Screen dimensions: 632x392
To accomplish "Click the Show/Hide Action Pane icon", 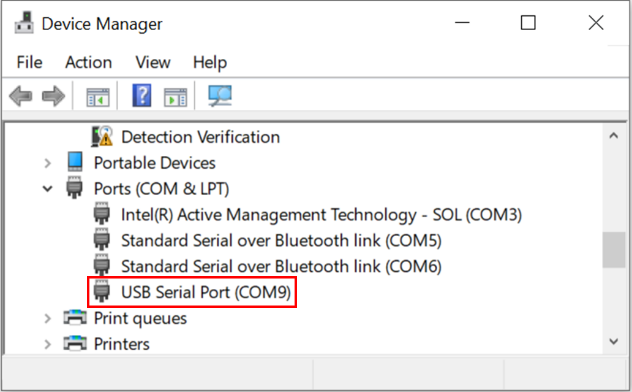I will pyautogui.click(x=175, y=97).
